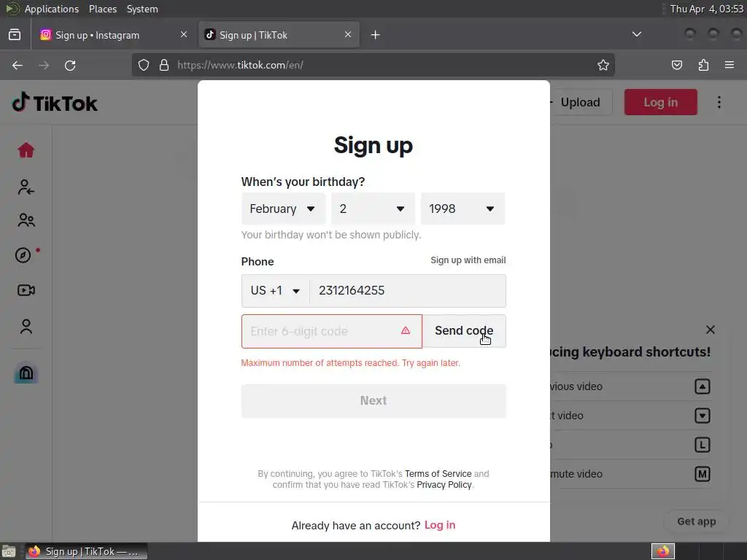
Task: Open the Places menu
Action: click(102, 9)
